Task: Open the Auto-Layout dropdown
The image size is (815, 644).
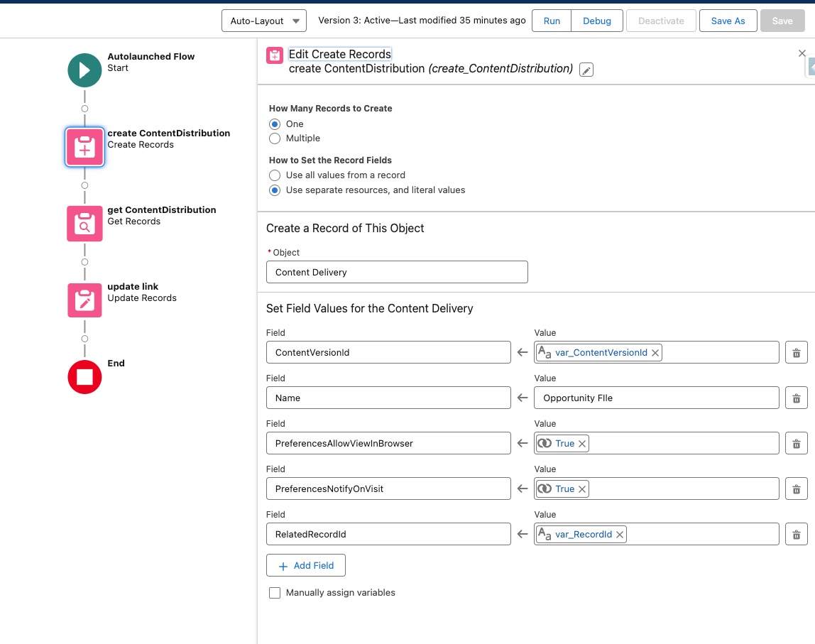Action: coord(264,21)
